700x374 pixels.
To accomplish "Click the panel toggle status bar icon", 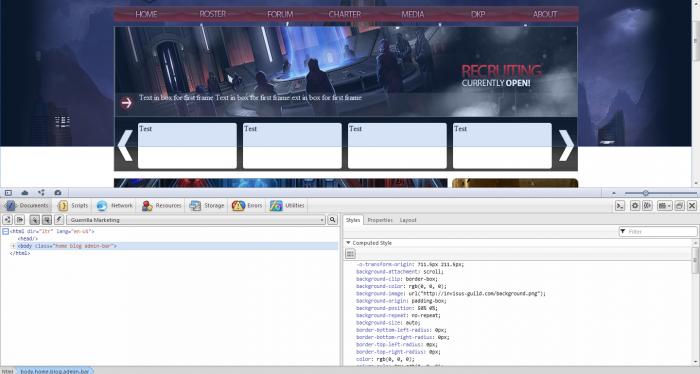I will [x=8, y=193].
